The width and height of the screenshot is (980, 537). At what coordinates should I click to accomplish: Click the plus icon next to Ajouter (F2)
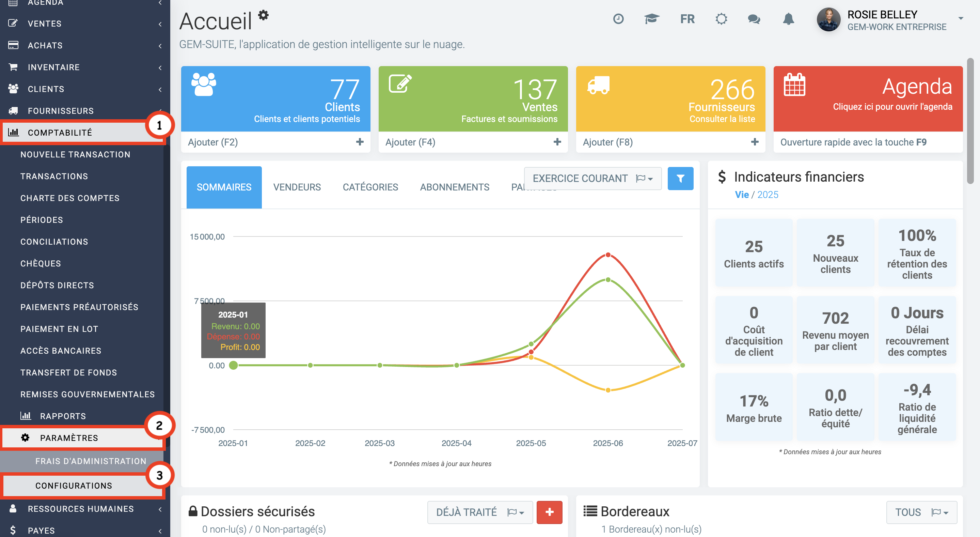(360, 142)
